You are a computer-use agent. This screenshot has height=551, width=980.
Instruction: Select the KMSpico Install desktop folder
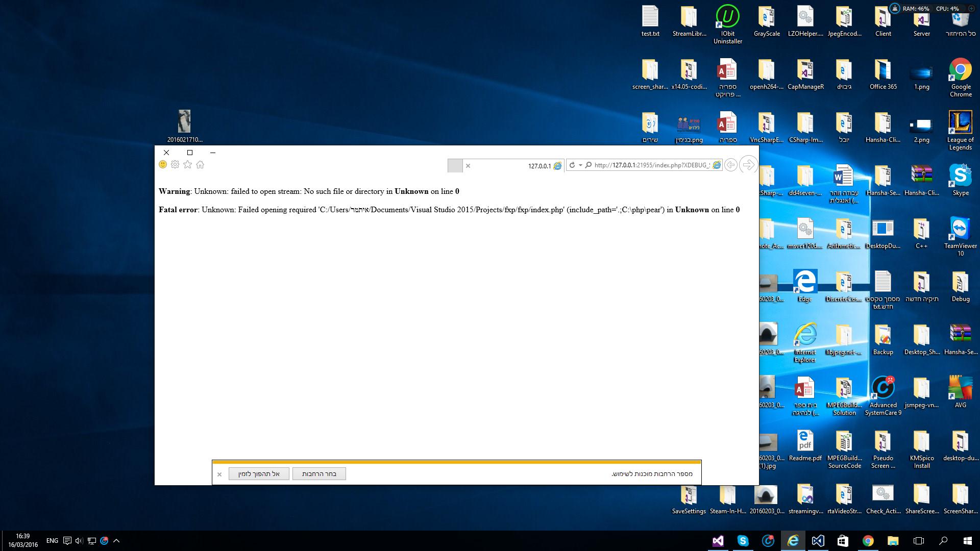(921, 449)
